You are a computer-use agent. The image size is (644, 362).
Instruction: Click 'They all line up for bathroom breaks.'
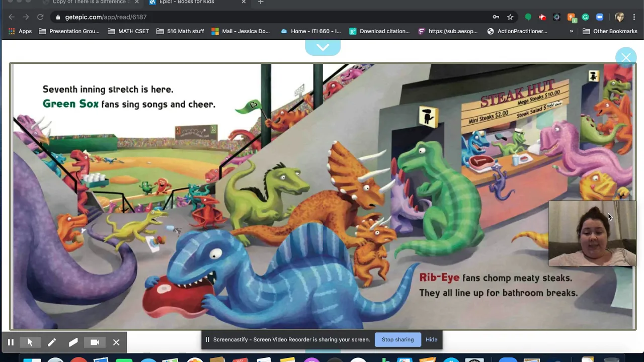(x=498, y=293)
